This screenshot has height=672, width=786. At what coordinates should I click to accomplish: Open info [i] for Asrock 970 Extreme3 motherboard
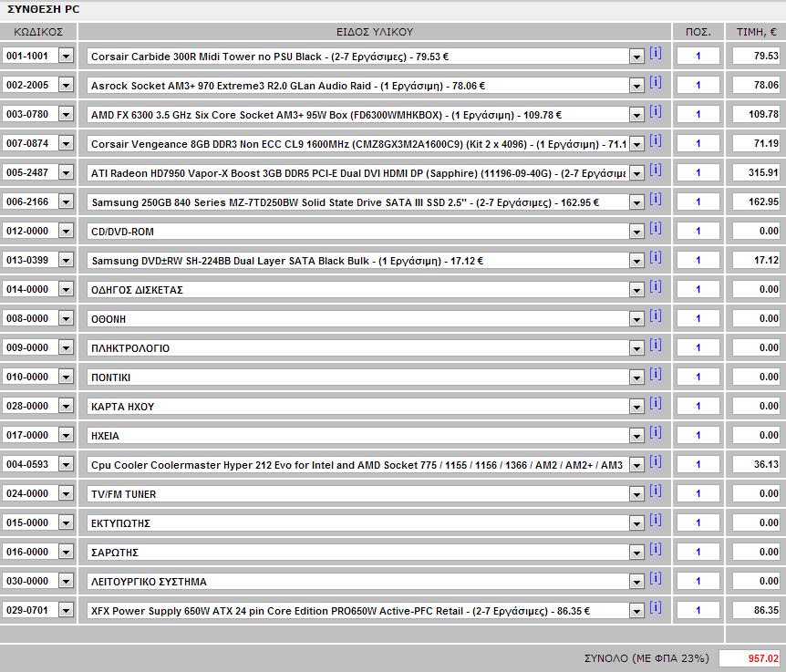[656, 82]
